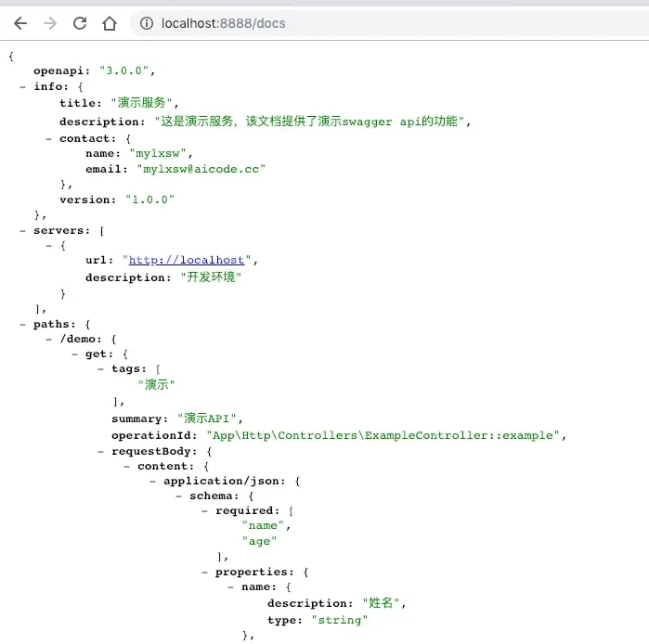Click the type value "string"
The image size is (649, 644).
point(340,620)
